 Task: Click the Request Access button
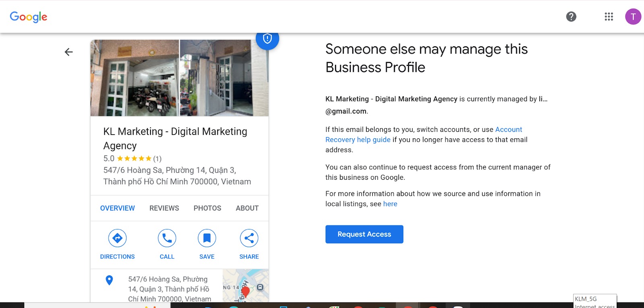364,234
